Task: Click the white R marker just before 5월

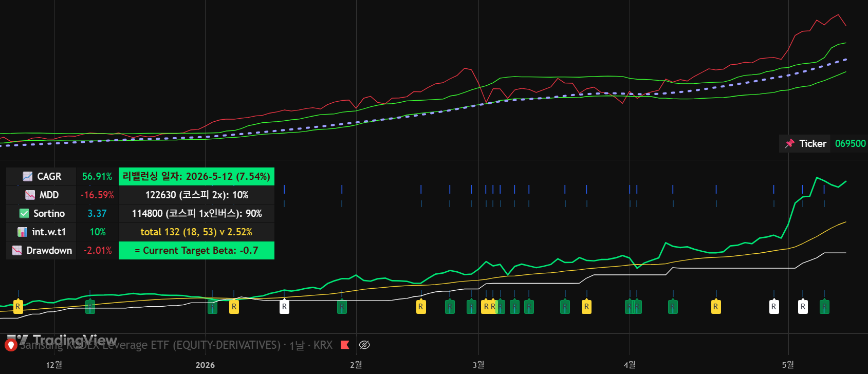Action: coord(774,307)
